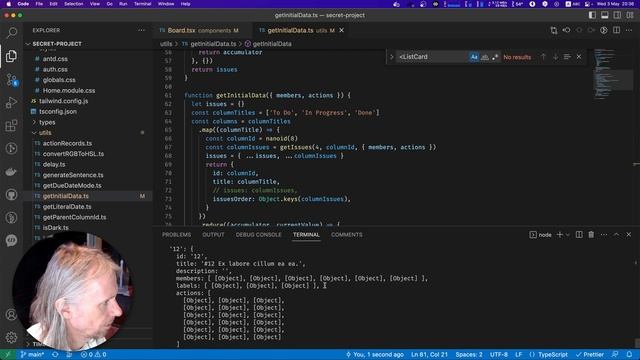Close the bottom panel
Viewport: 640px width, 360px height.
tap(629, 234)
